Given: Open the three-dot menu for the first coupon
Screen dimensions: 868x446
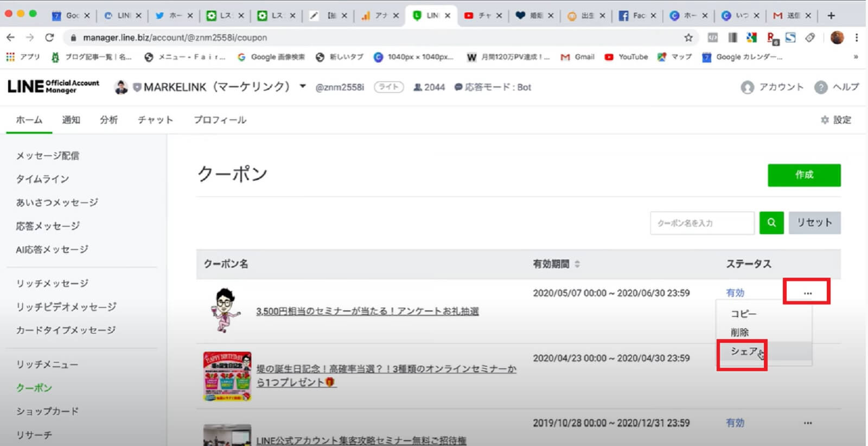Looking at the screenshot, I should tap(808, 293).
